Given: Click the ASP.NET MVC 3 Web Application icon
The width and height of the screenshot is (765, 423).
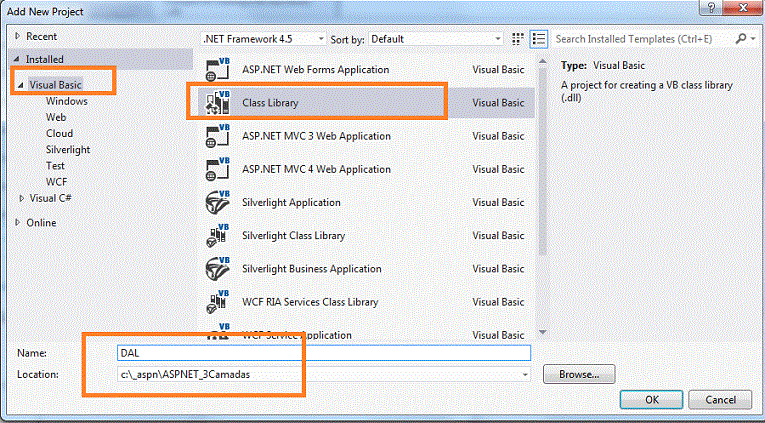Looking at the screenshot, I should point(218,136).
